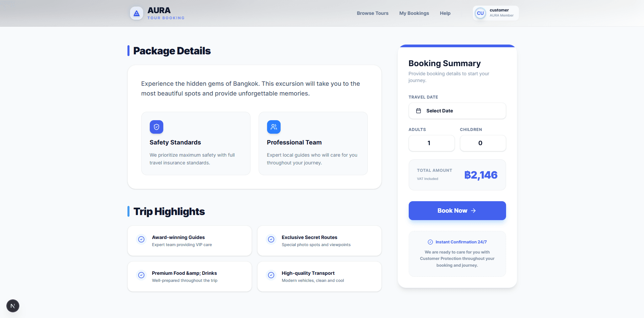Open the Help page

[x=445, y=13]
